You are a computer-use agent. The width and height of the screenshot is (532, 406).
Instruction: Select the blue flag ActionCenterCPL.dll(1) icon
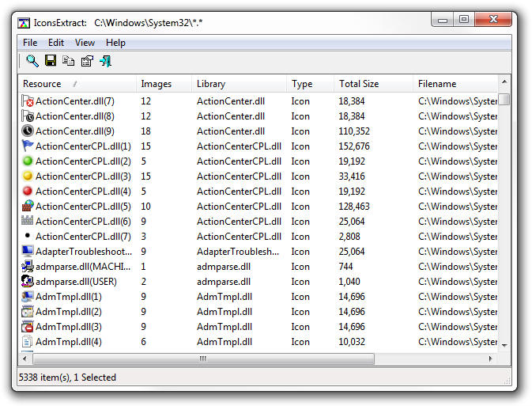(28, 146)
